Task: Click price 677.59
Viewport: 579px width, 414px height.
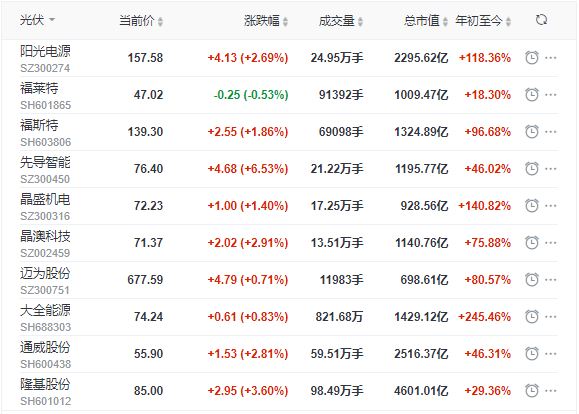Action: pyautogui.click(x=145, y=280)
